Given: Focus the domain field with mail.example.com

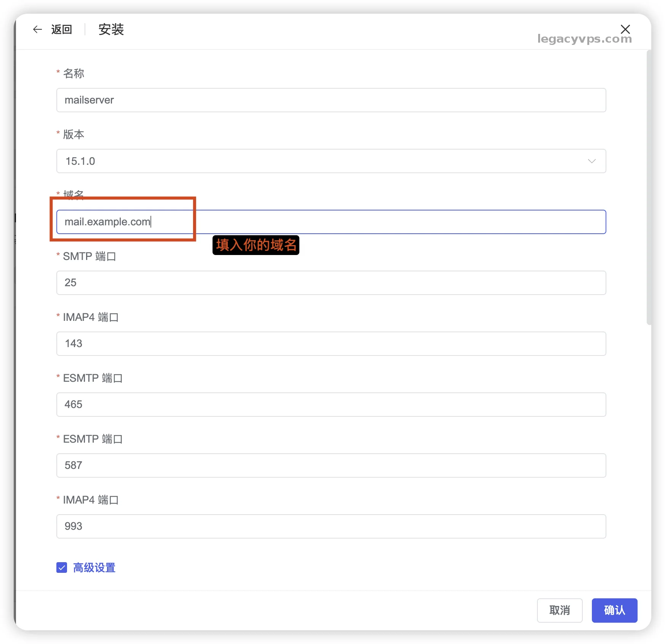Looking at the screenshot, I should coord(331,222).
